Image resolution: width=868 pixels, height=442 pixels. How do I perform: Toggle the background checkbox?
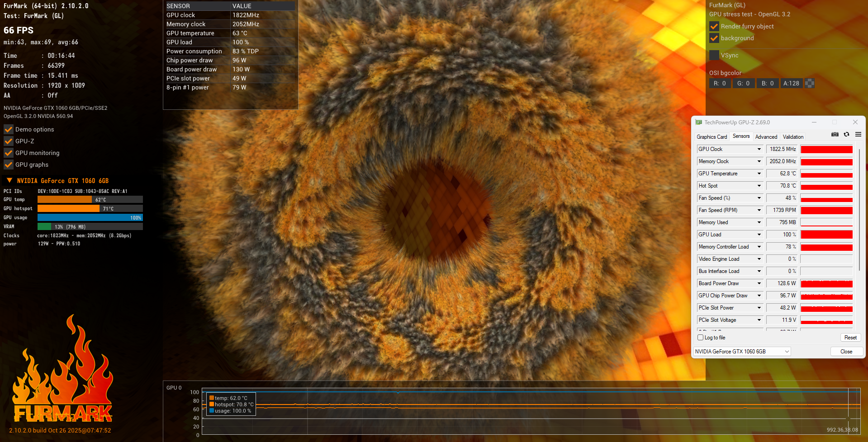(714, 38)
